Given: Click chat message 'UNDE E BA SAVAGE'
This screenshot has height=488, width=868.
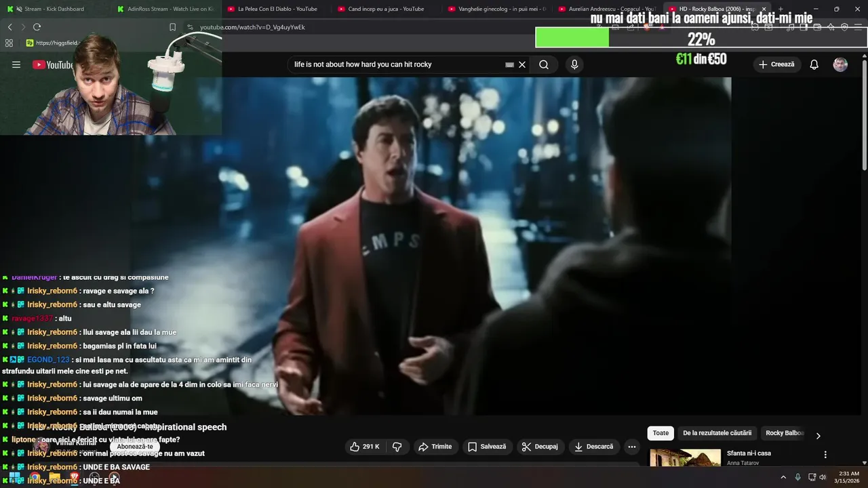Looking at the screenshot, I should click(116, 467).
